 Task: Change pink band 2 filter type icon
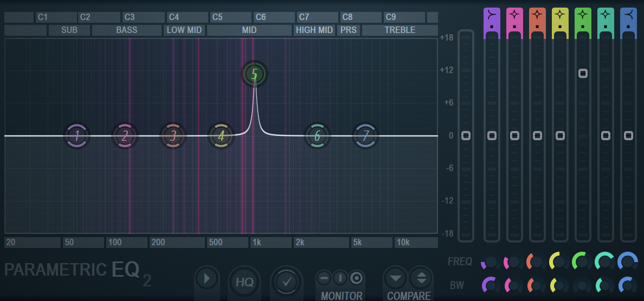click(514, 15)
